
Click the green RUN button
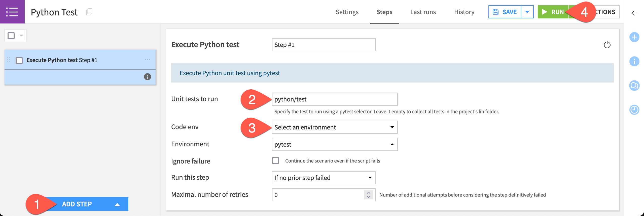coord(553,12)
